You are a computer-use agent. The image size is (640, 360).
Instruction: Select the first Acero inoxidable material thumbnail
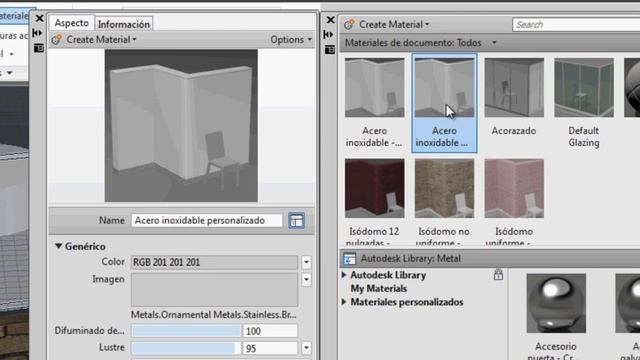[x=375, y=87]
